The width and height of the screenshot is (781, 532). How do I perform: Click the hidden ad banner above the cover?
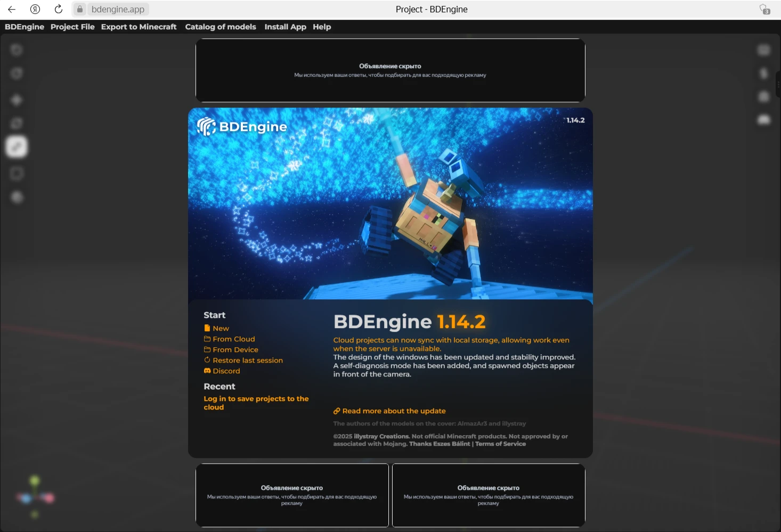[390, 70]
